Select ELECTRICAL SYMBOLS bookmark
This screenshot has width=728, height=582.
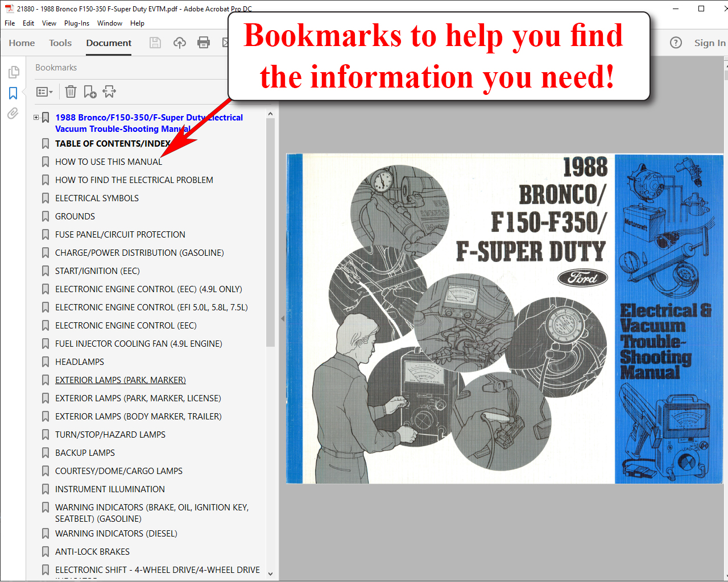pos(97,198)
